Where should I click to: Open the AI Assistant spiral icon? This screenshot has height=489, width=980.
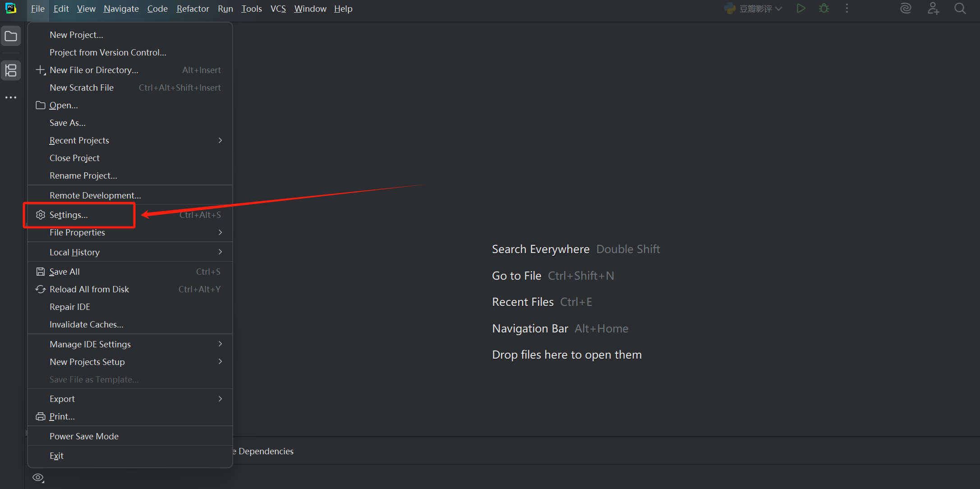pos(906,9)
